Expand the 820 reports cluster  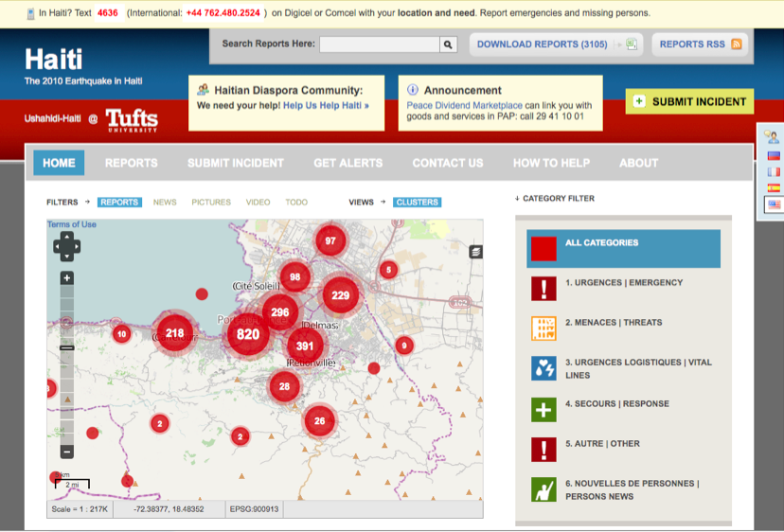tap(248, 334)
